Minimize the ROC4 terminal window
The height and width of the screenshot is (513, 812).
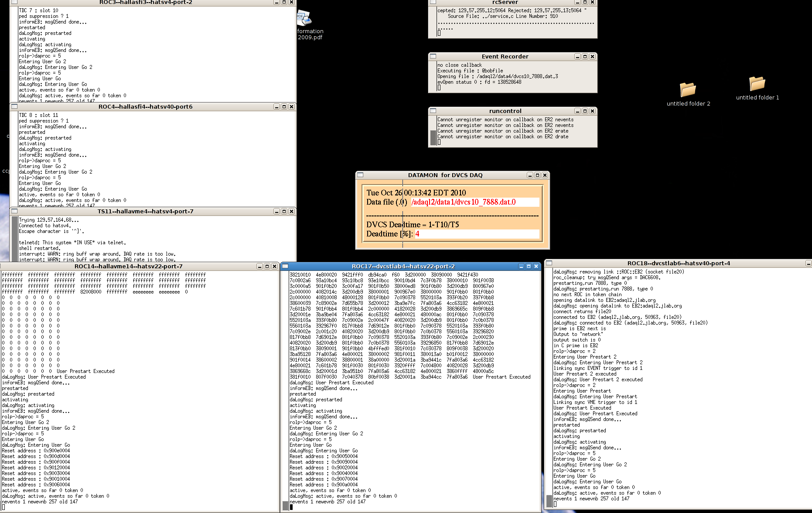(276, 106)
